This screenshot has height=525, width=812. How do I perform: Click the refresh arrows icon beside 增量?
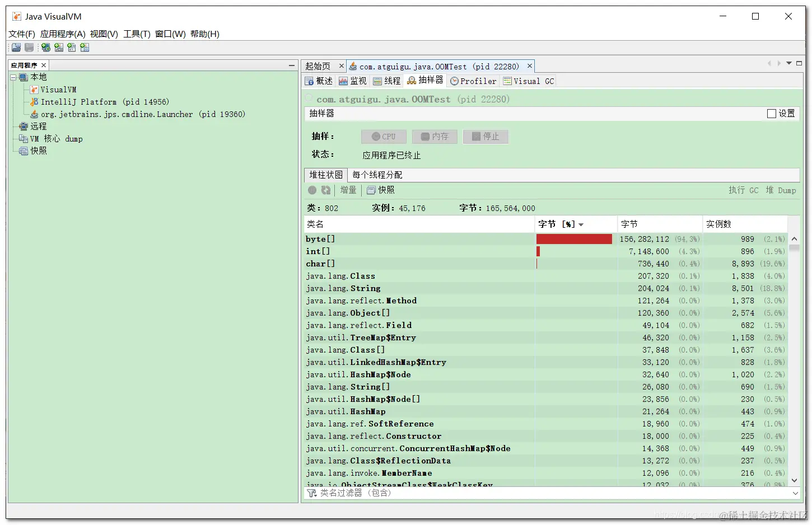326,190
